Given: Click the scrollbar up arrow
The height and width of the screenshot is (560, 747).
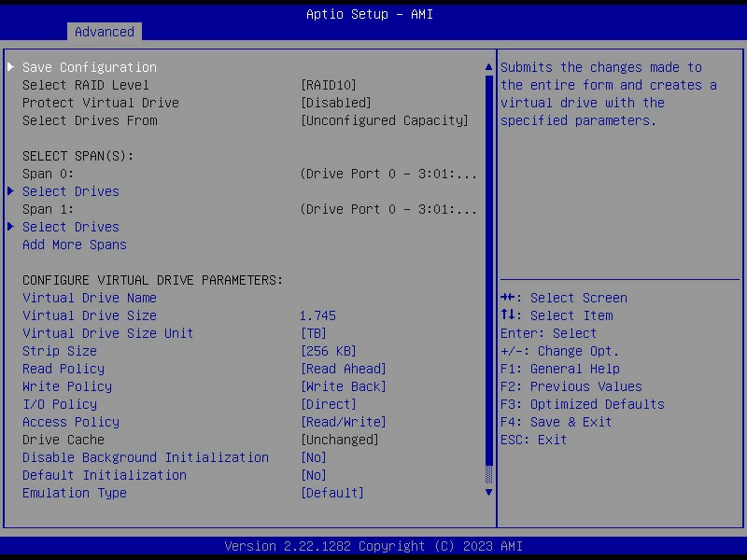Looking at the screenshot, I should tap(488, 67).
